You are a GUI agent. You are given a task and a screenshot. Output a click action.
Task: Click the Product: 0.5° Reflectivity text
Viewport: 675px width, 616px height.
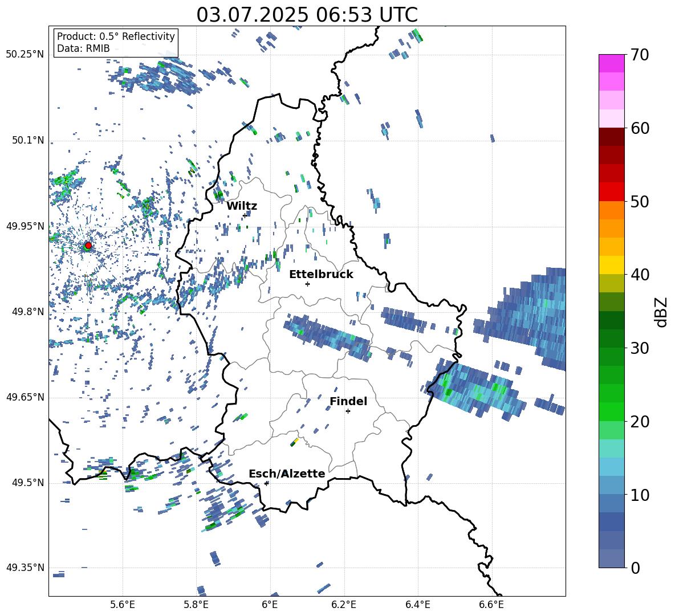pyautogui.click(x=116, y=36)
